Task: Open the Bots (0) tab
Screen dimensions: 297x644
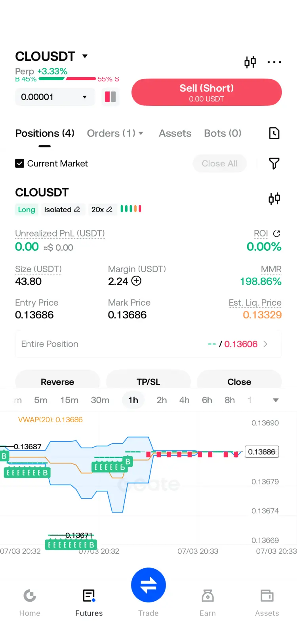Action: click(223, 133)
